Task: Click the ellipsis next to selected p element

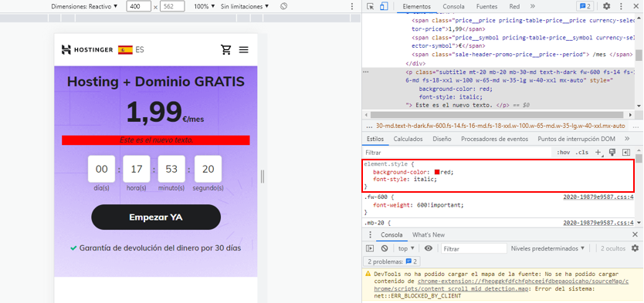Action: (365, 72)
